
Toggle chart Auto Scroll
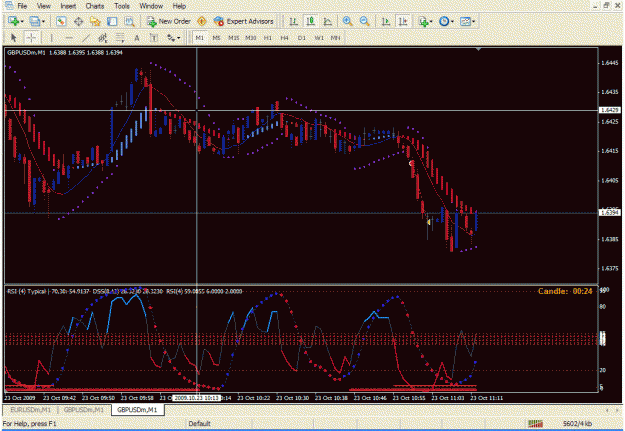coord(385,21)
